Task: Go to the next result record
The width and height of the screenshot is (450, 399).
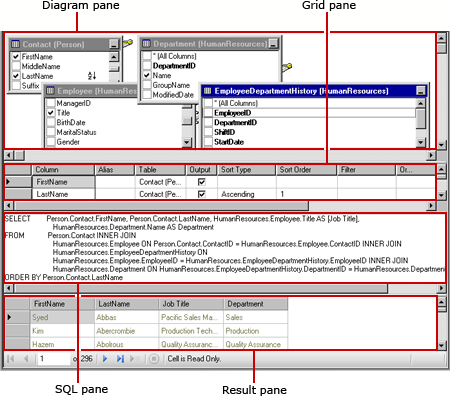Action: [x=105, y=359]
